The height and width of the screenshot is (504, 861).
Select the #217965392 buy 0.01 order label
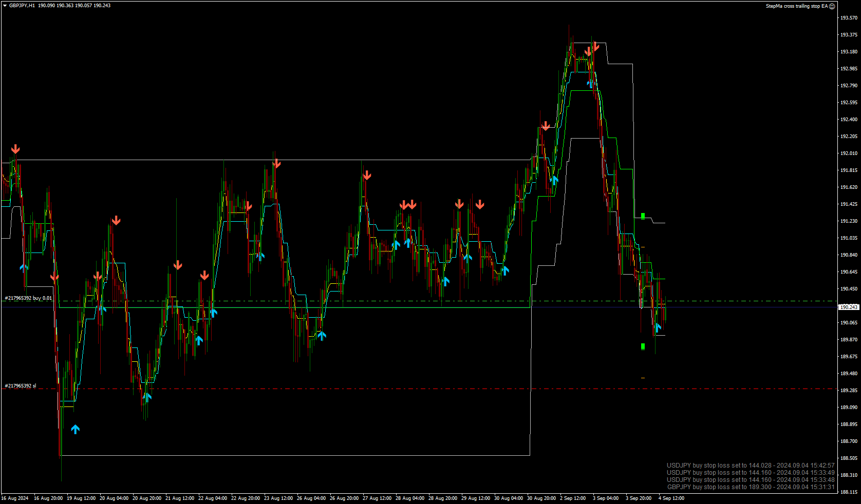[28, 298]
